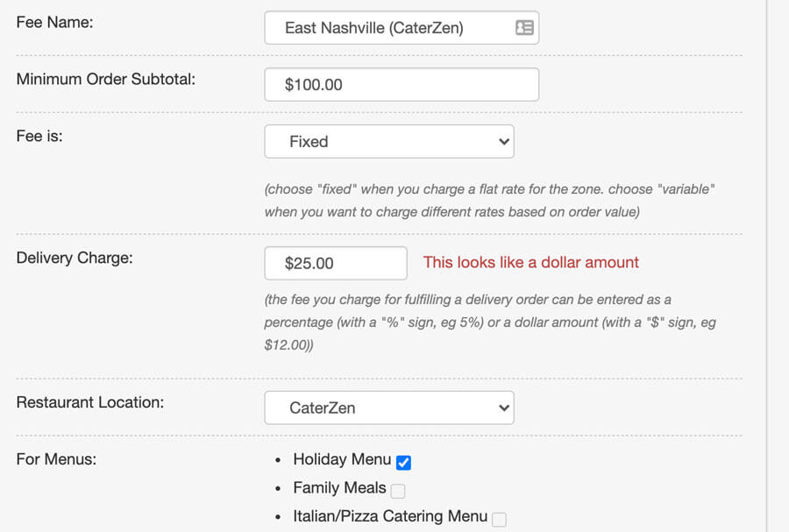This screenshot has height=532, width=789.
Task: Click the Family Meals menu label
Action: 339,488
